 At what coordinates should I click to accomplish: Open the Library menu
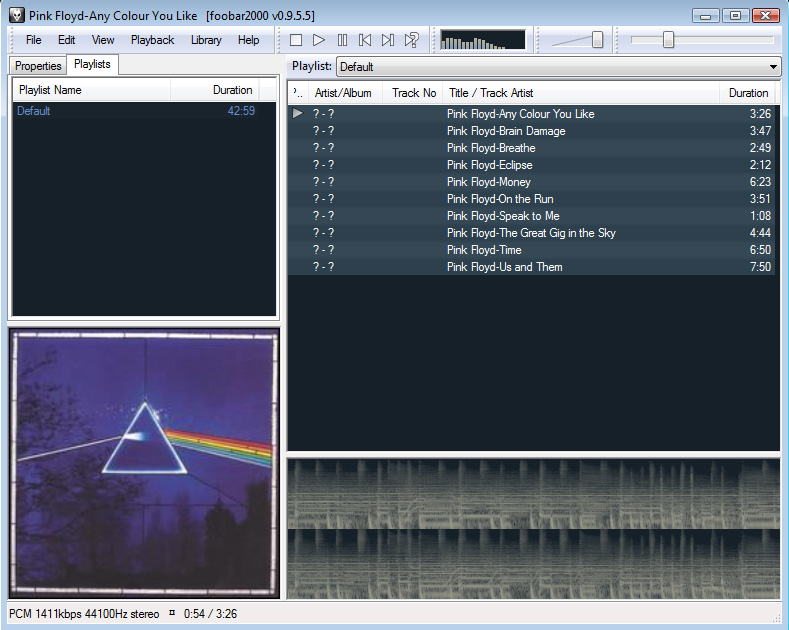pyautogui.click(x=206, y=40)
